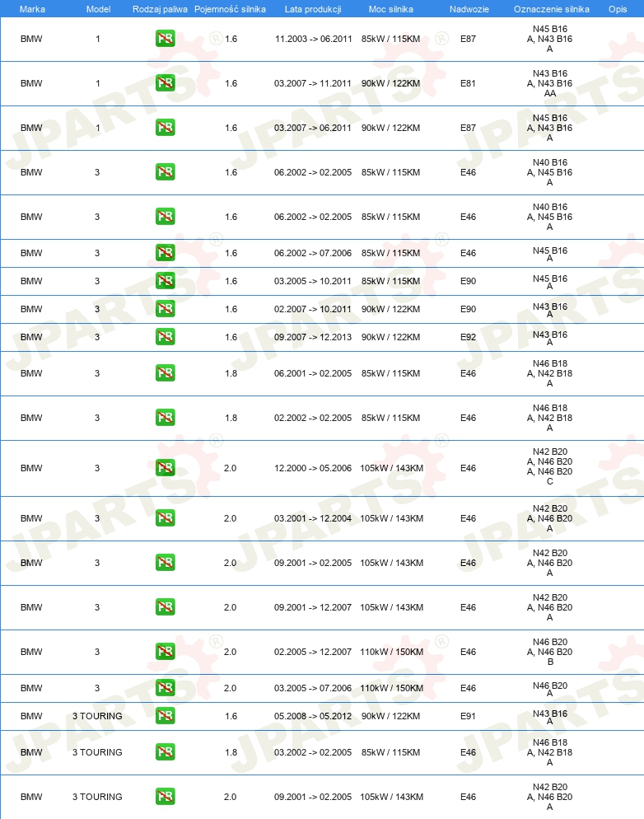Click the Opis column header
Viewport: 644px width, 819px height.
coord(618,9)
